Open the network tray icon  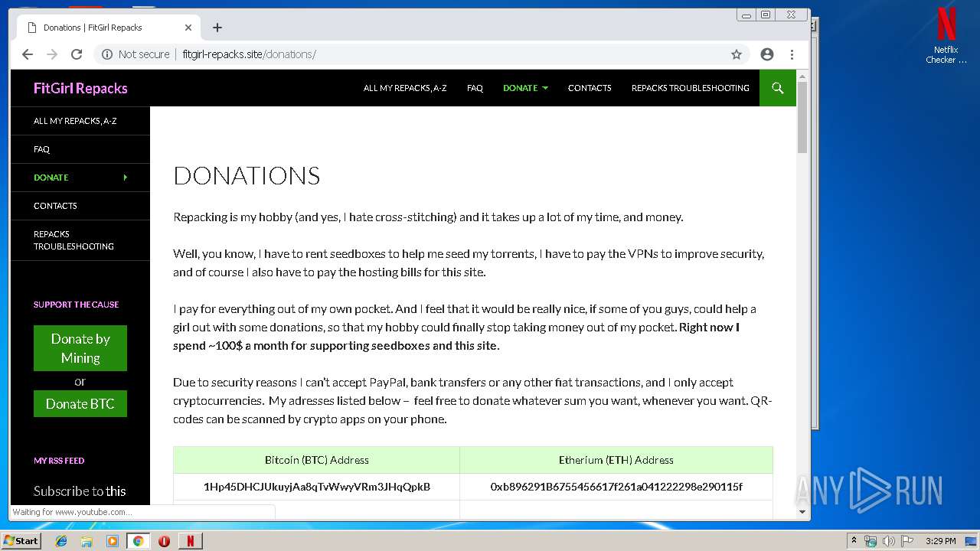871,541
